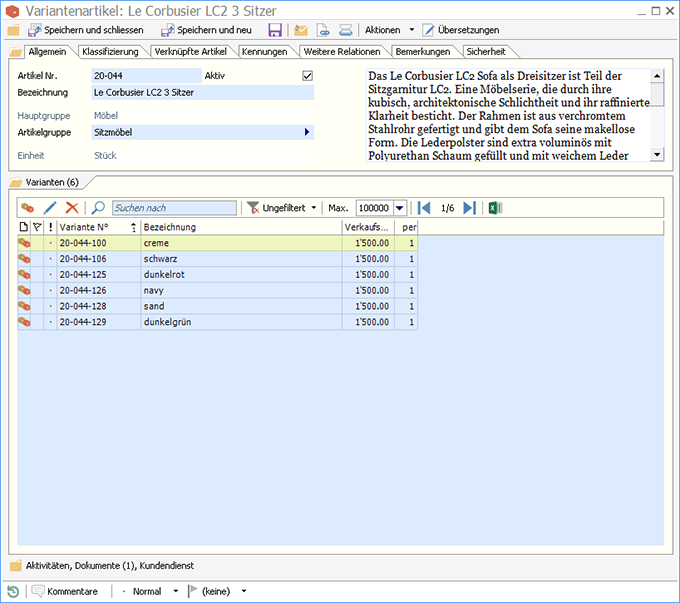Screen dimensions: 680x603
Task: Open the Max. 100000 dropdown arrow
Action: [399, 208]
